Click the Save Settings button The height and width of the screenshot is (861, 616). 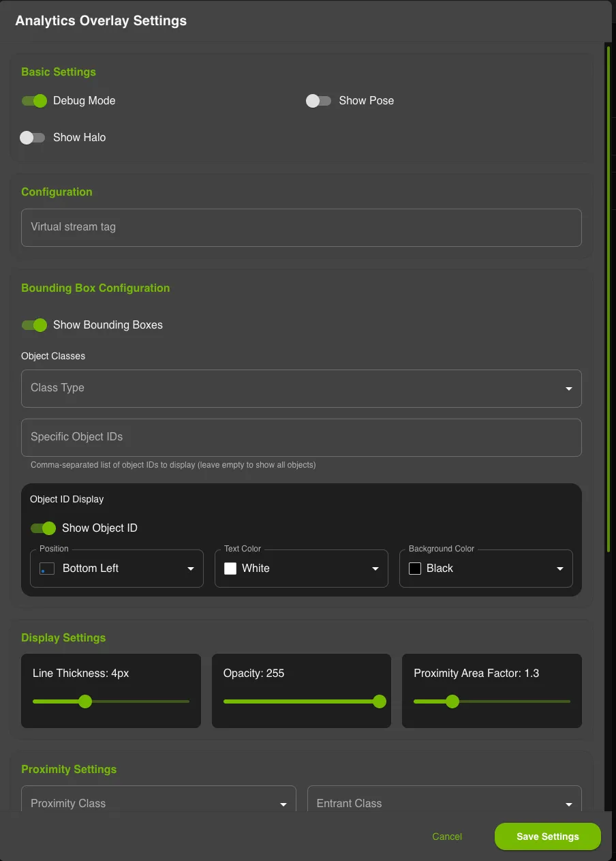click(x=548, y=836)
